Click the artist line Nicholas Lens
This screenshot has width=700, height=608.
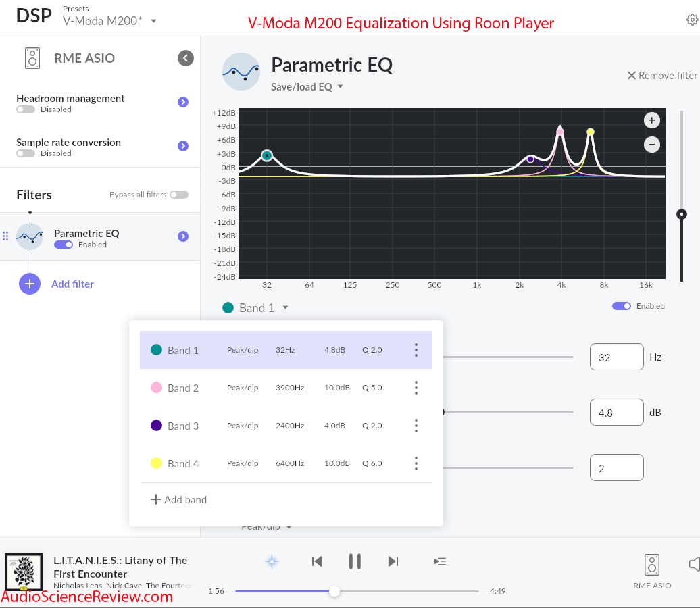(x=122, y=585)
